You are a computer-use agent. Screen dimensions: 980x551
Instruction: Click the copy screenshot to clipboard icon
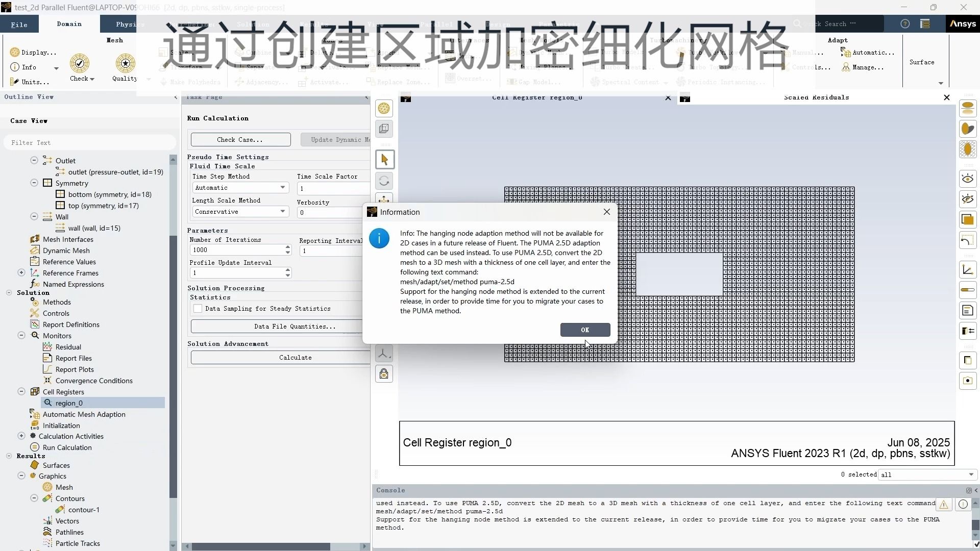pos(968,360)
